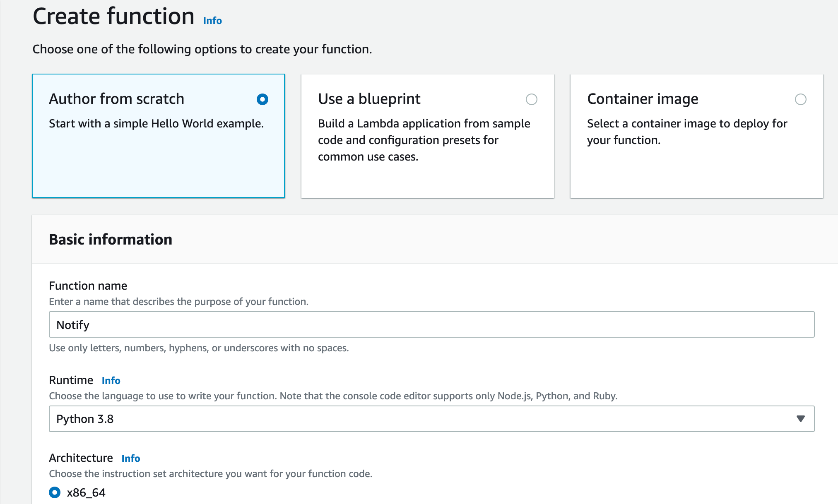Choose the x86_64 architecture option
Viewport: 838px width, 504px height.
coord(55,492)
